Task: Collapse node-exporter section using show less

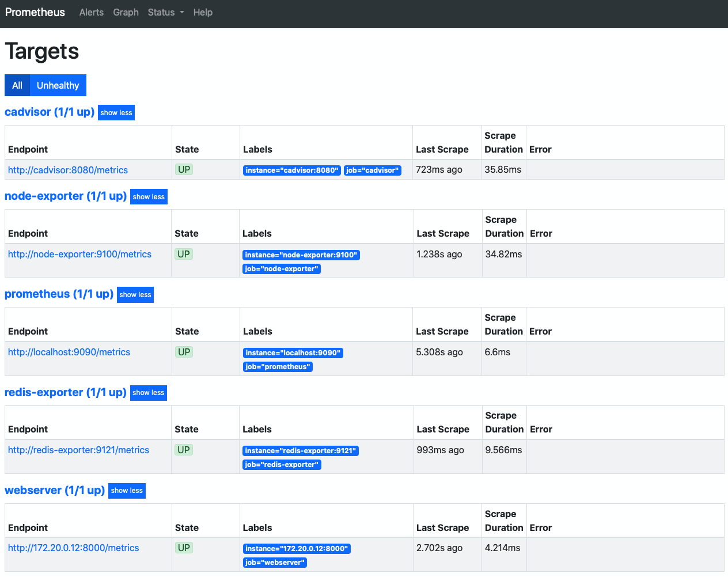Action: [149, 197]
